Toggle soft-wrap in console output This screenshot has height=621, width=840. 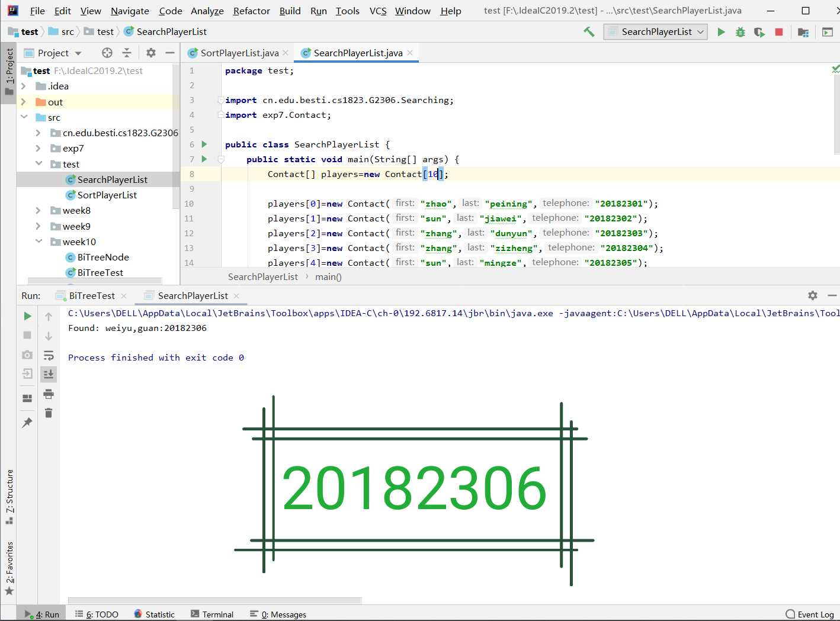point(49,355)
